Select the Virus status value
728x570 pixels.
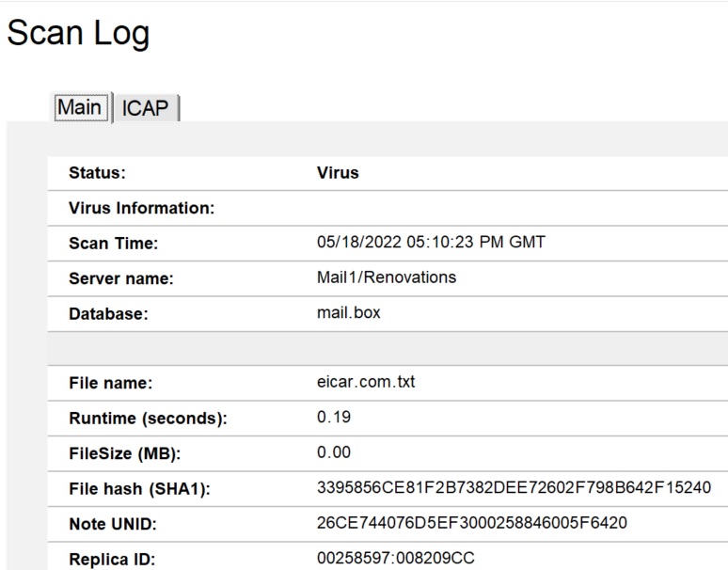pyautogui.click(x=338, y=173)
